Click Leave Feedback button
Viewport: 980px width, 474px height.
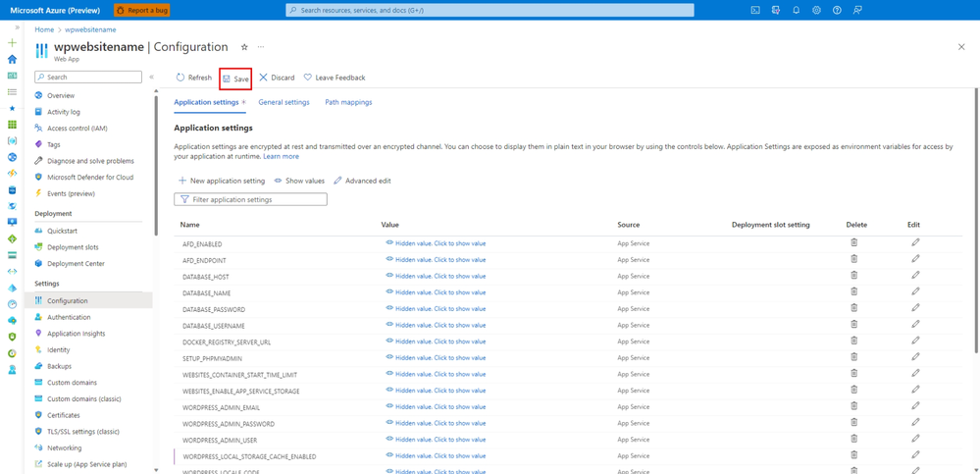coord(335,78)
